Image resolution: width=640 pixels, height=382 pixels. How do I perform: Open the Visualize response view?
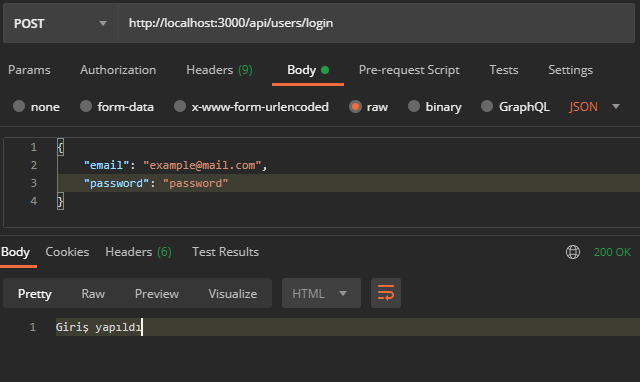pyautogui.click(x=233, y=293)
